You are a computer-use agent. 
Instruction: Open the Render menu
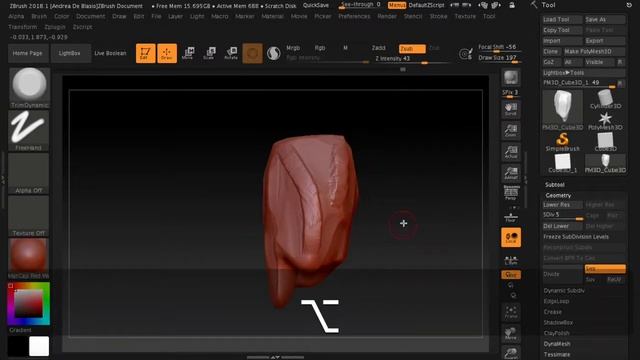pos(387,16)
